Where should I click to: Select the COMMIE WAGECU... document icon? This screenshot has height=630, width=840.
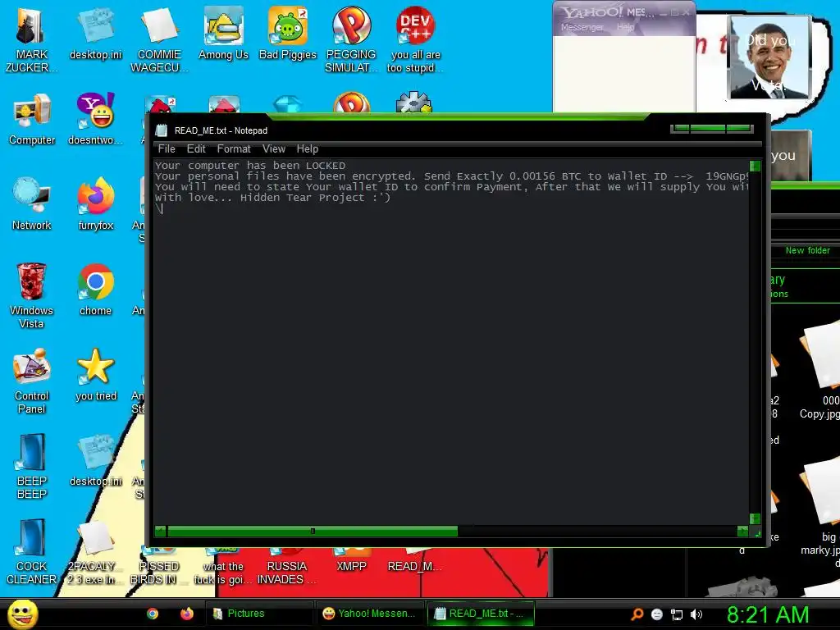tap(159, 39)
